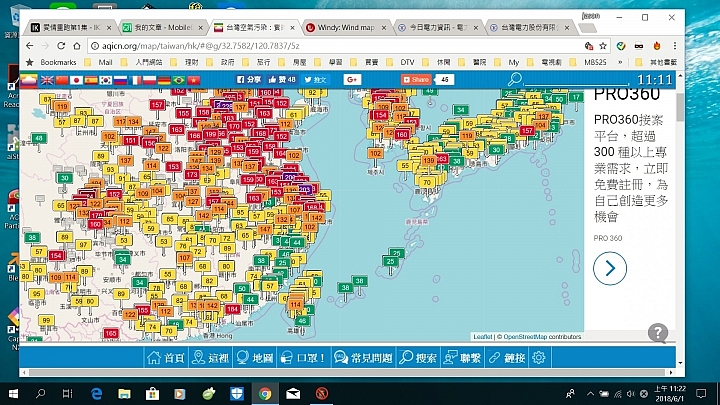The height and width of the screenshot is (405, 720).
Task: Bookmark this page with the star icon
Action: (x=603, y=46)
